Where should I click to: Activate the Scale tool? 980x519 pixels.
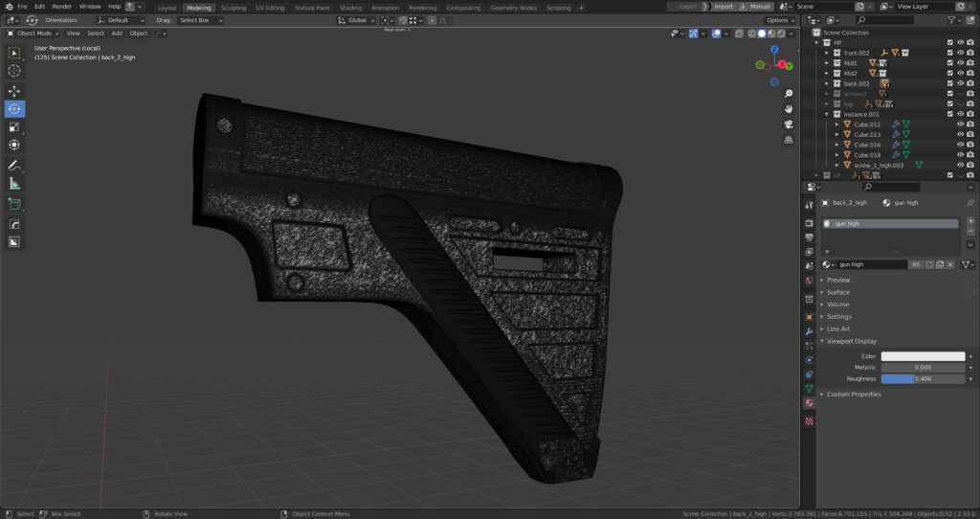[14, 127]
